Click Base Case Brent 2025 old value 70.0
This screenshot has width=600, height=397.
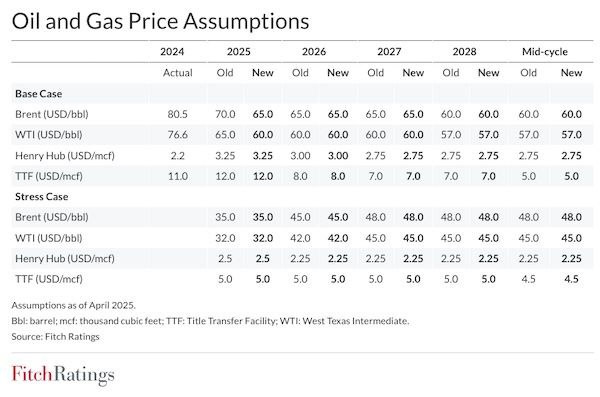[x=225, y=114]
